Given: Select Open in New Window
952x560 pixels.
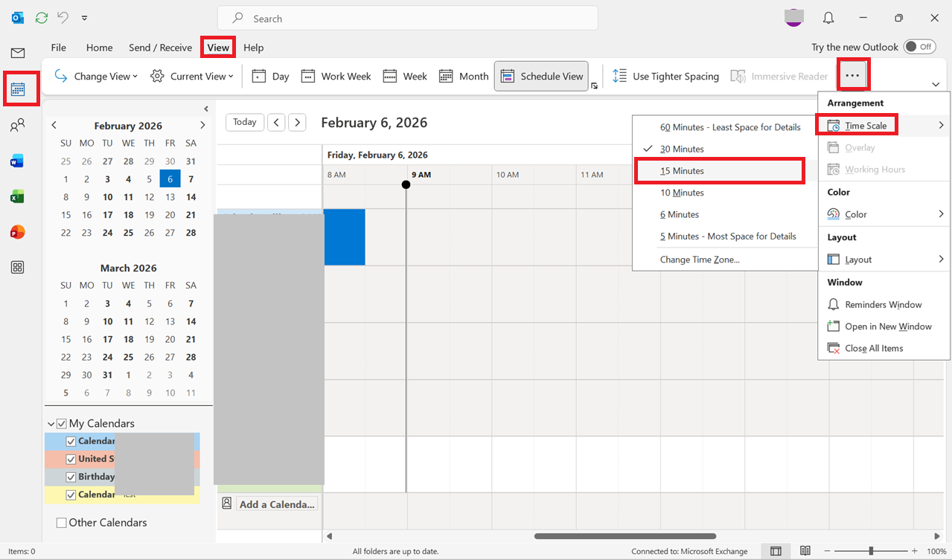Looking at the screenshot, I should pos(884,326).
